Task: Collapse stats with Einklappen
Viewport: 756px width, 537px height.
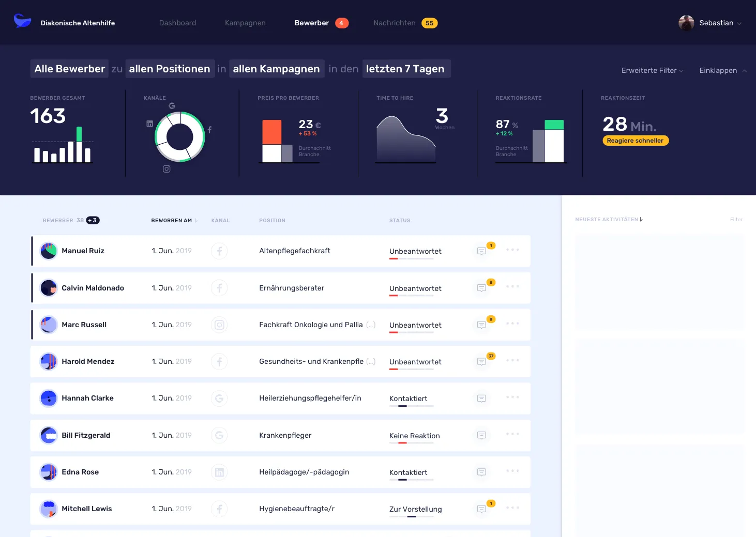Action: click(x=722, y=70)
